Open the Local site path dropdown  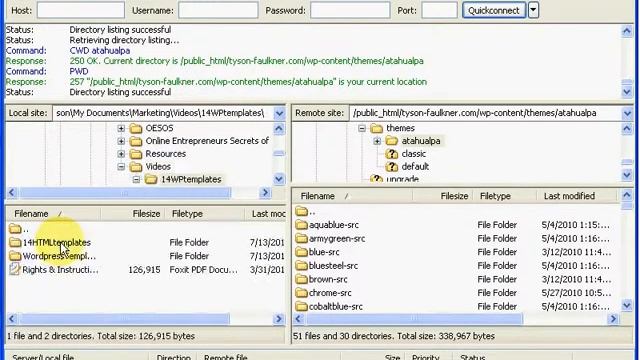279,113
